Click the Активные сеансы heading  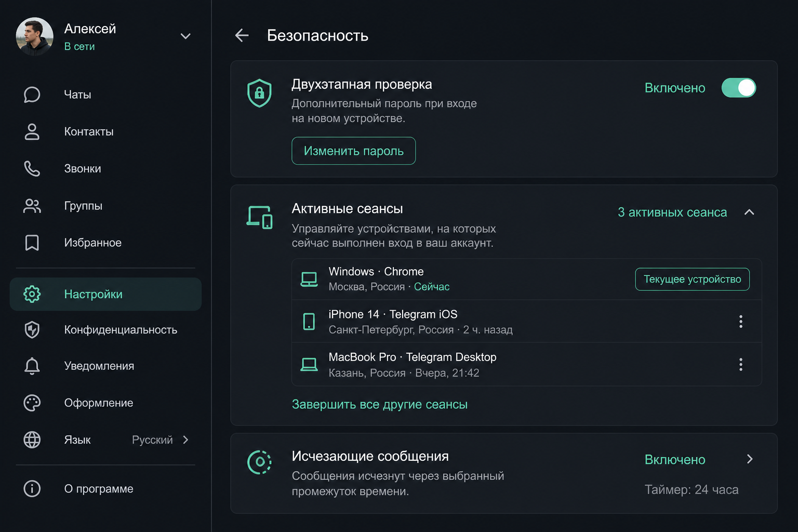(x=348, y=208)
